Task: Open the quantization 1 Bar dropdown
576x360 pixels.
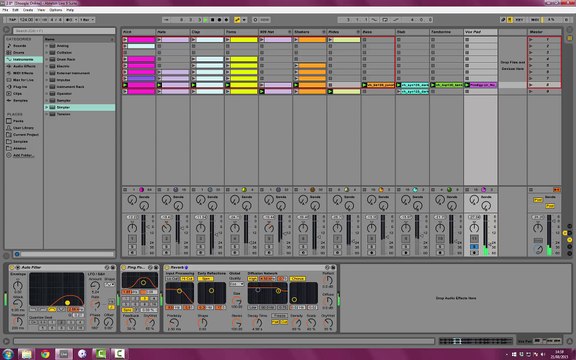Action: pos(87,19)
